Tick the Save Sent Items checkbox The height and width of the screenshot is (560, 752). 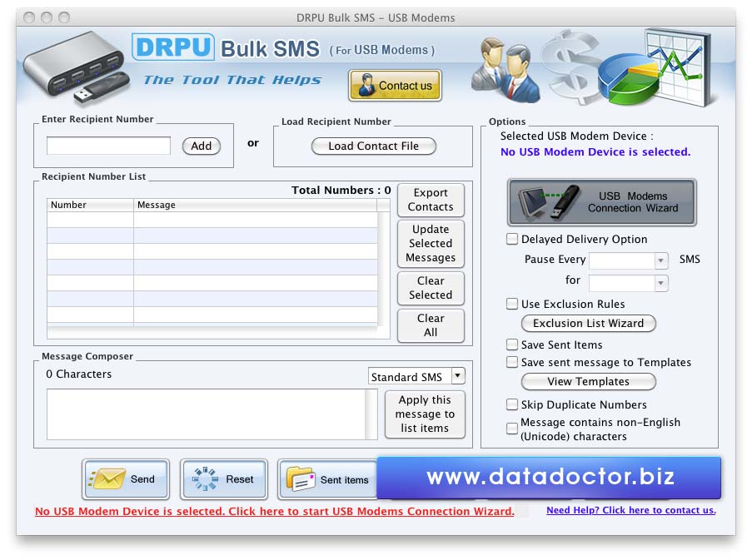(512, 344)
